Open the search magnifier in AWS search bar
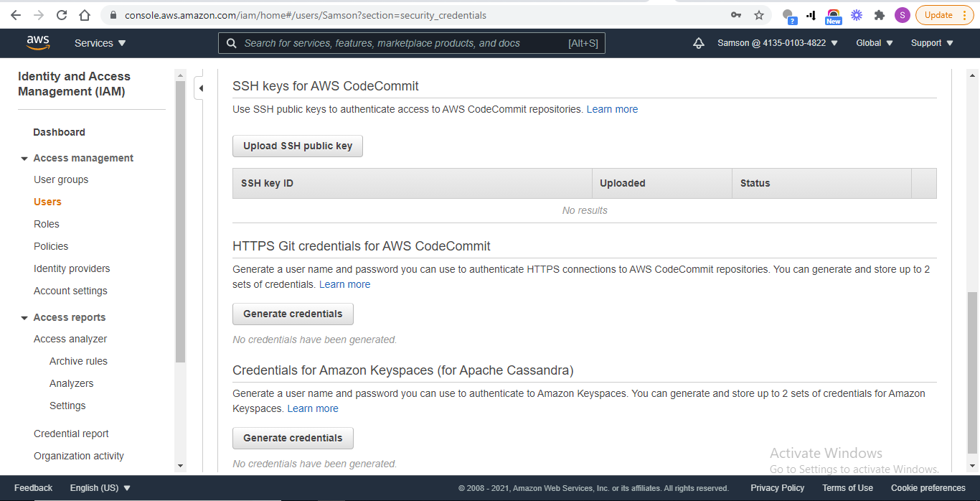 (231, 43)
